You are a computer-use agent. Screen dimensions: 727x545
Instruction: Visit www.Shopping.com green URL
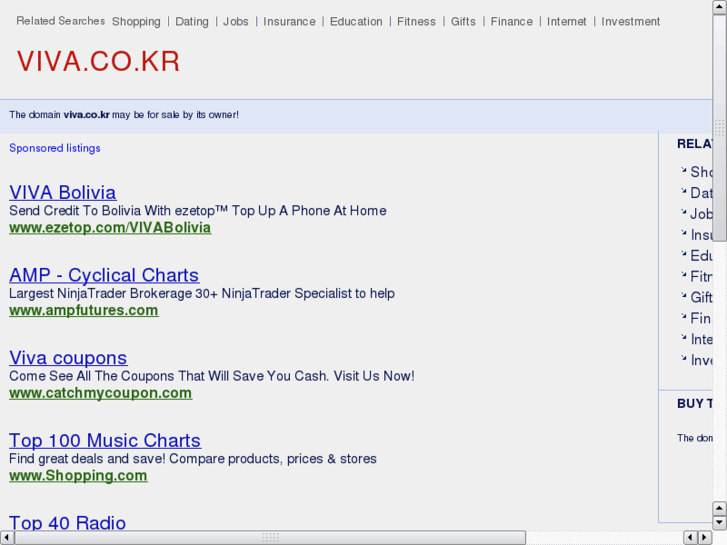[78, 475]
